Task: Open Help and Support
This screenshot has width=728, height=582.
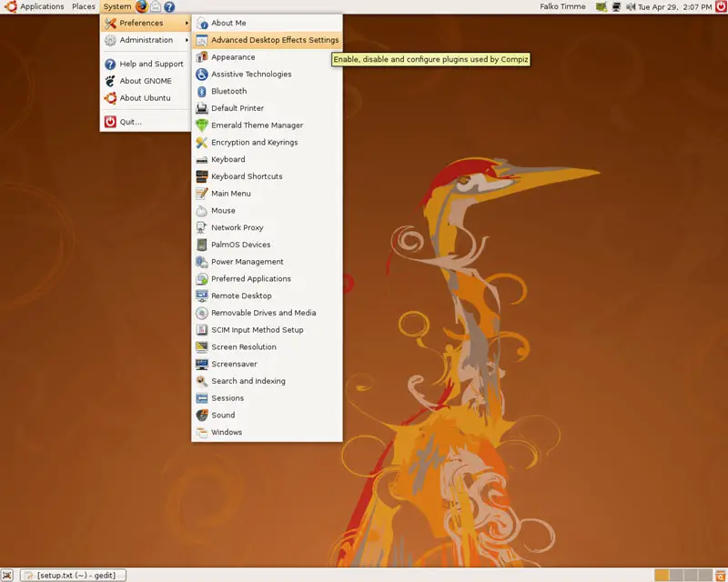Action: tap(146, 64)
